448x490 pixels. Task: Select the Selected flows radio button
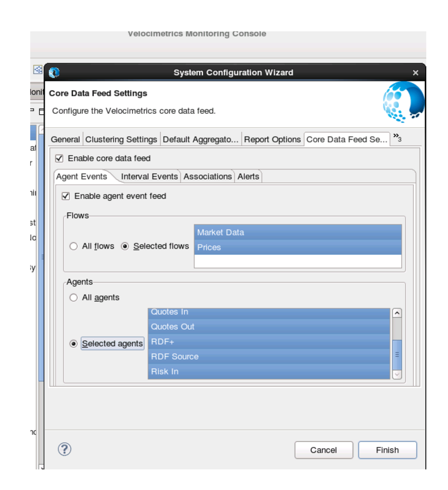click(125, 246)
